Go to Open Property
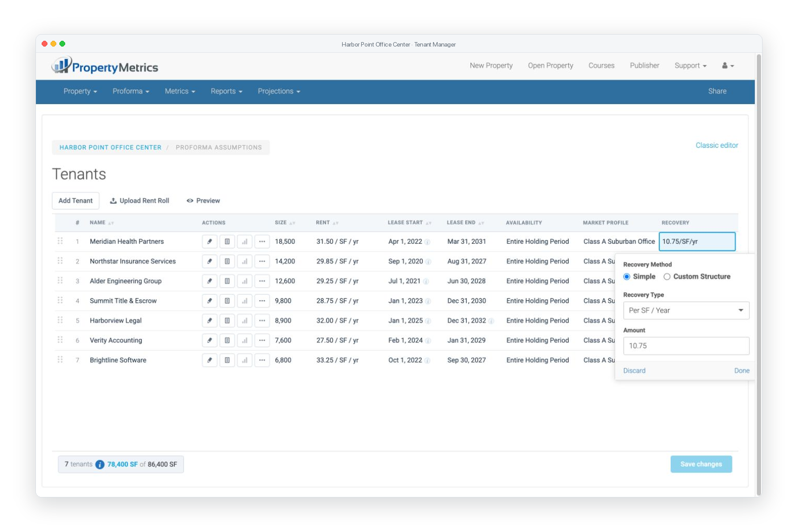 pyautogui.click(x=551, y=66)
